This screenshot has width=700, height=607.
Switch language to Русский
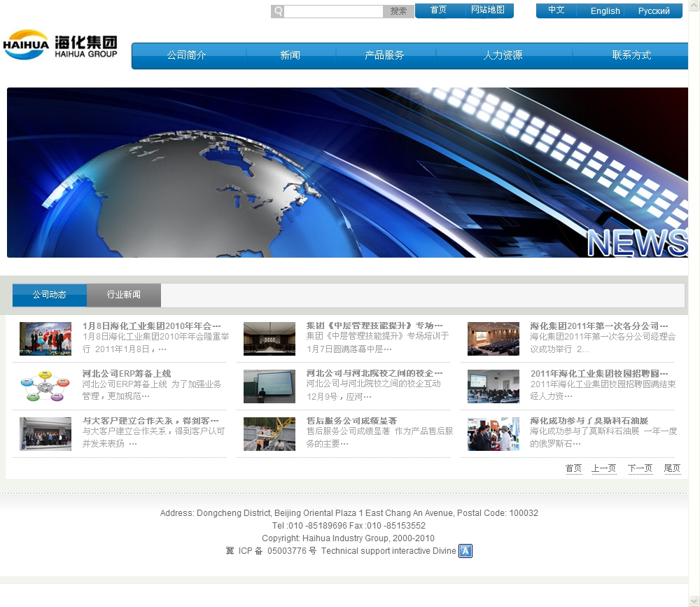[x=654, y=11]
